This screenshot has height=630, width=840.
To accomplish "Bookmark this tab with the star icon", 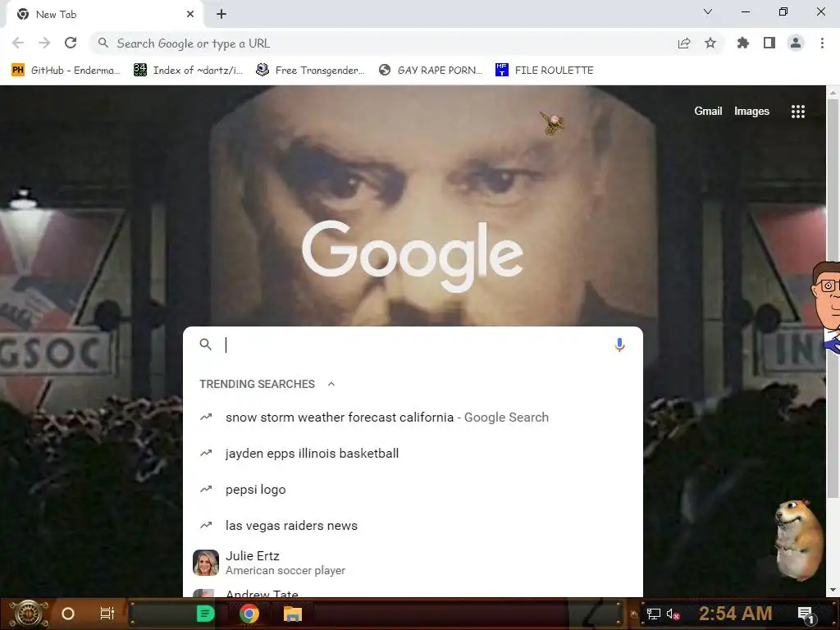I will 710,43.
